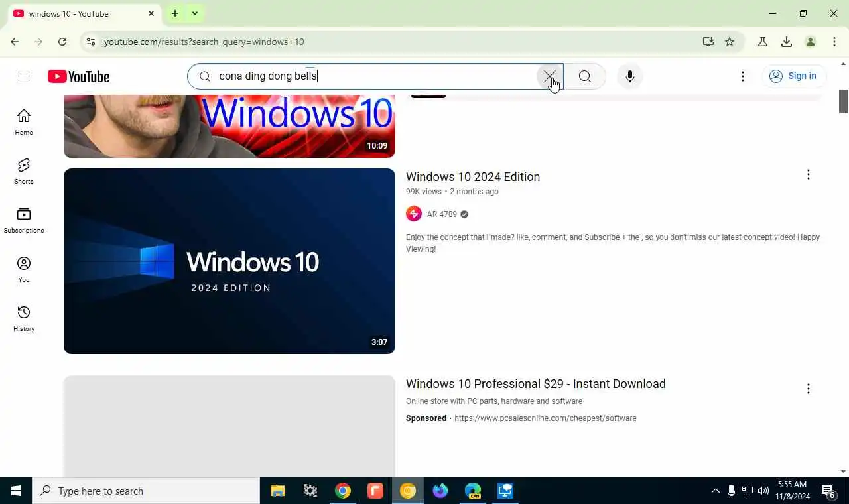This screenshot has width=849, height=504.
Task: Open the You section in sidebar
Action: point(24,269)
